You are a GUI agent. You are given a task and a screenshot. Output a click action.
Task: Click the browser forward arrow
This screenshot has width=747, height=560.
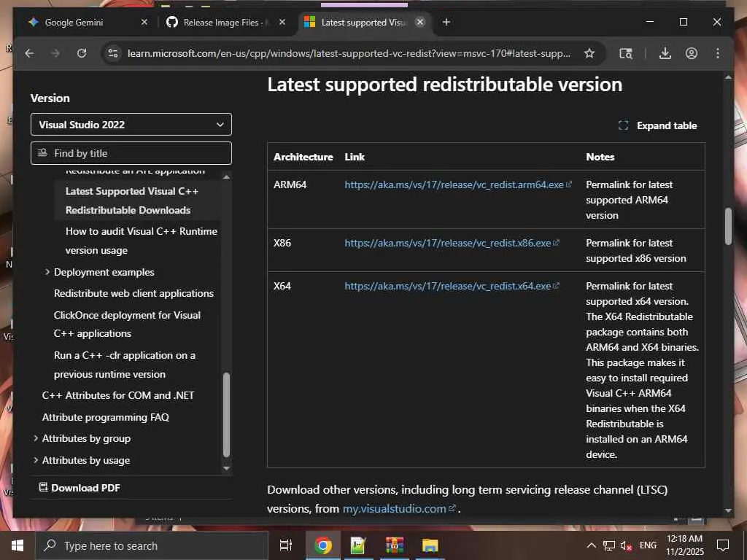55,53
